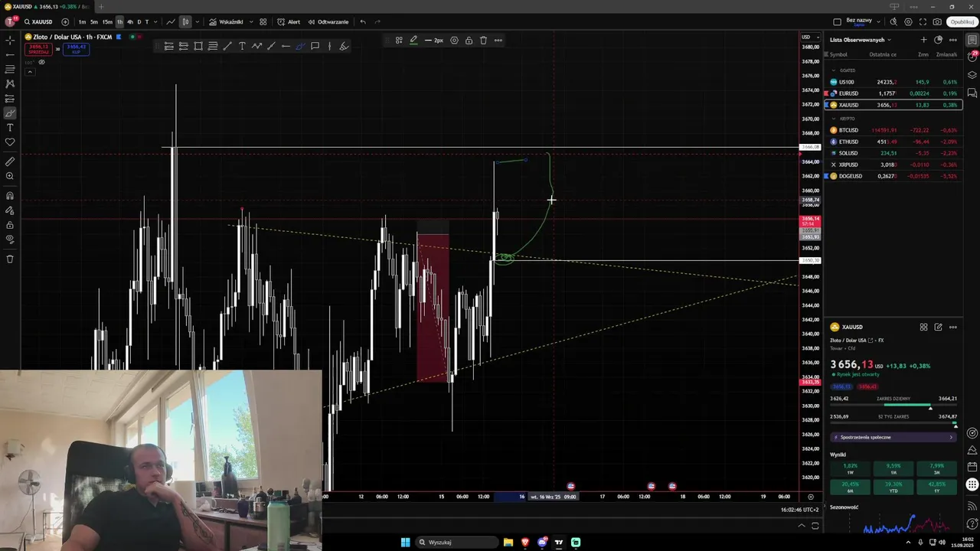Open the layout selector square icon
980x551 pixels.
click(837, 21)
